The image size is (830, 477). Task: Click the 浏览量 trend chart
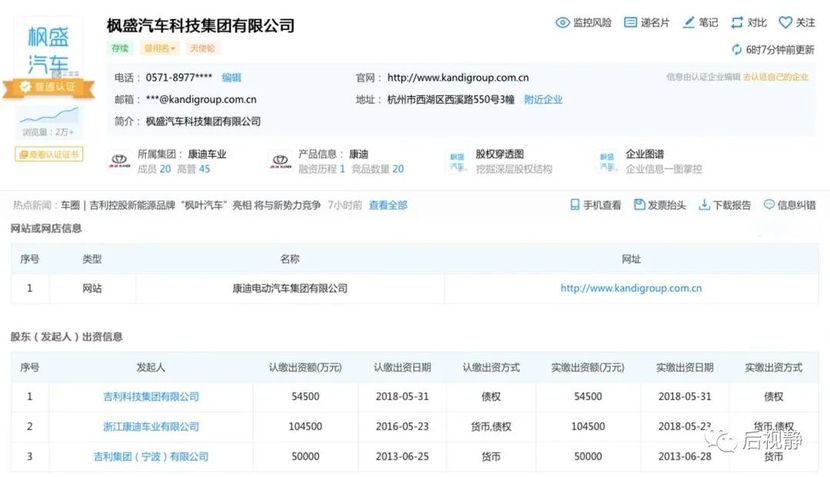tap(48, 115)
